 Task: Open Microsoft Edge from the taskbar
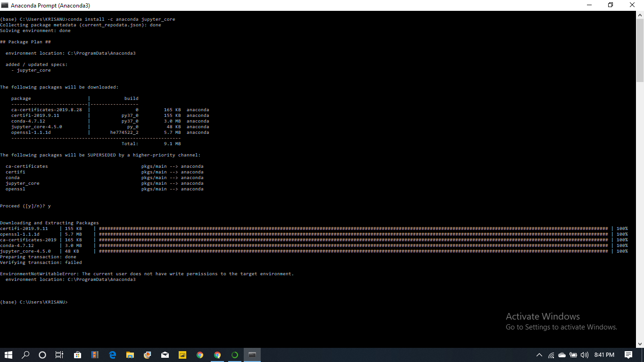coord(112,355)
